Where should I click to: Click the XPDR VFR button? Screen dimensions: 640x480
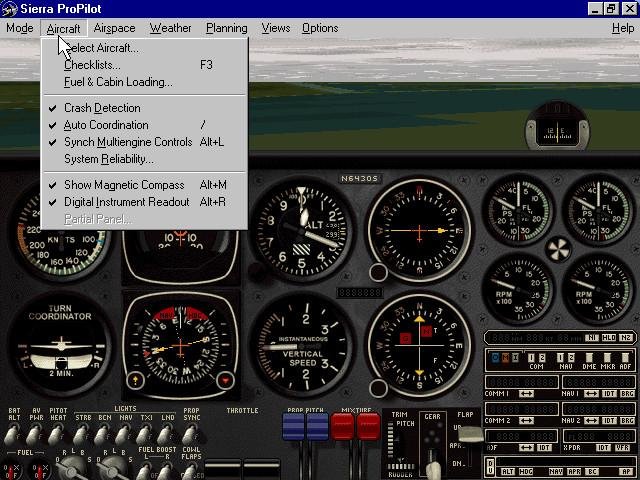click(x=623, y=448)
